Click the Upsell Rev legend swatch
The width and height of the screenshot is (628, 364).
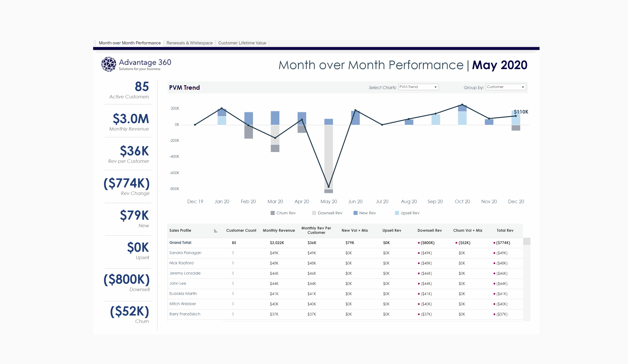(x=397, y=213)
